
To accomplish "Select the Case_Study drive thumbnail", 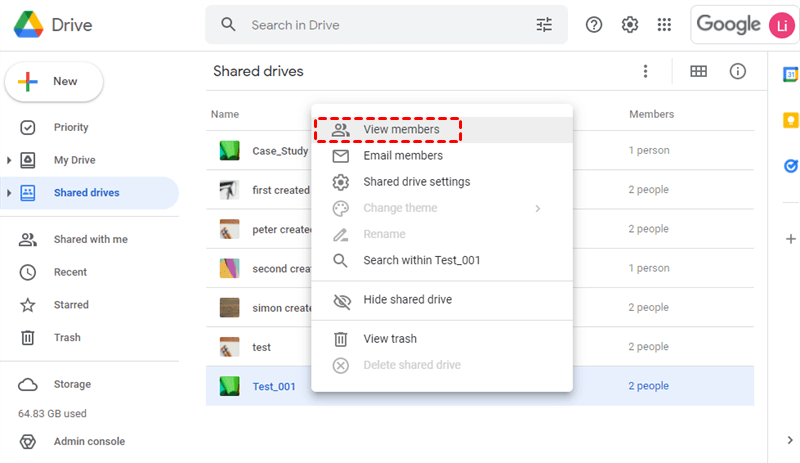I will pos(229,151).
